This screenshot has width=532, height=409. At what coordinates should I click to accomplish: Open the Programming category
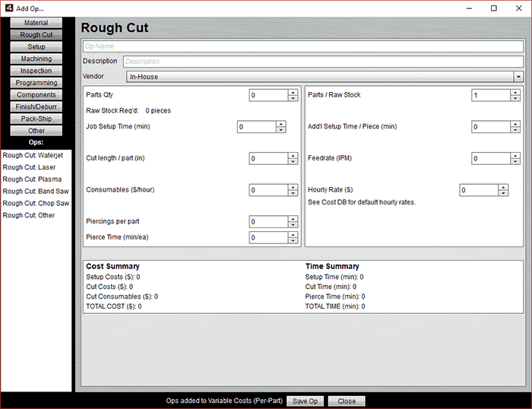point(36,83)
